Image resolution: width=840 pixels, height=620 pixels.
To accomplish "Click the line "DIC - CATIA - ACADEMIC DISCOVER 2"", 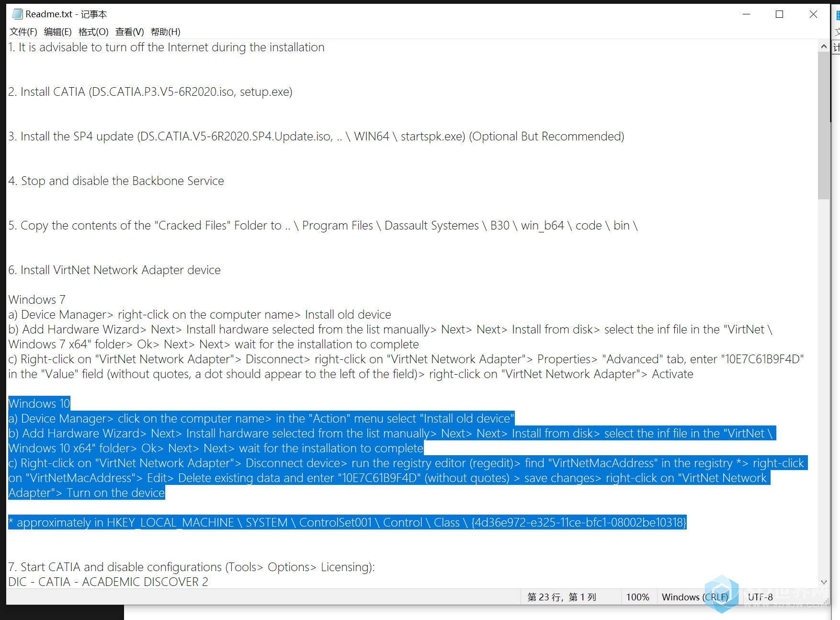I will (108, 582).
